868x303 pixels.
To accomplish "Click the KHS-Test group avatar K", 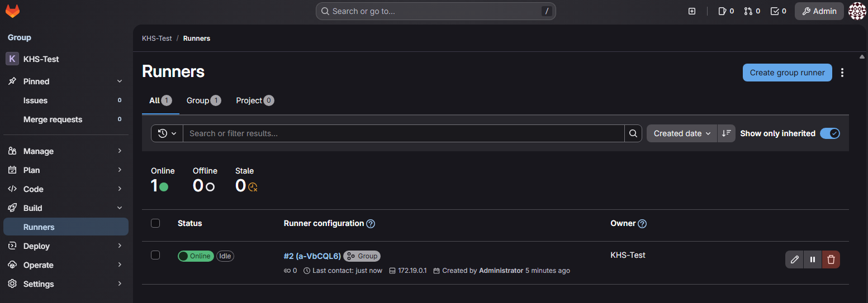I will [12, 59].
